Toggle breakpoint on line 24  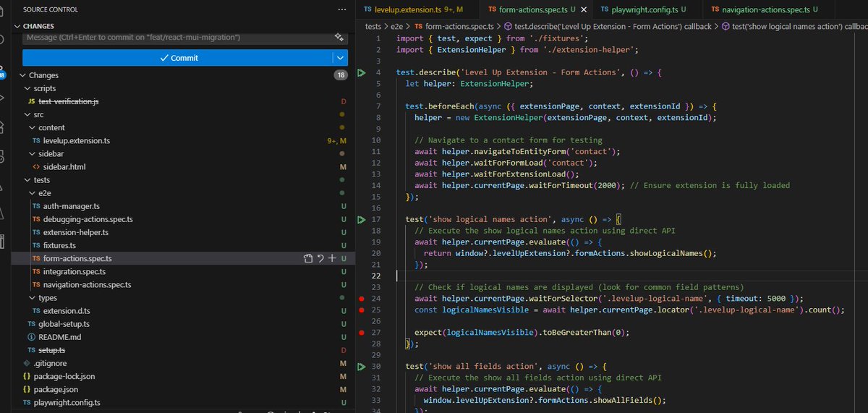(362, 298)
